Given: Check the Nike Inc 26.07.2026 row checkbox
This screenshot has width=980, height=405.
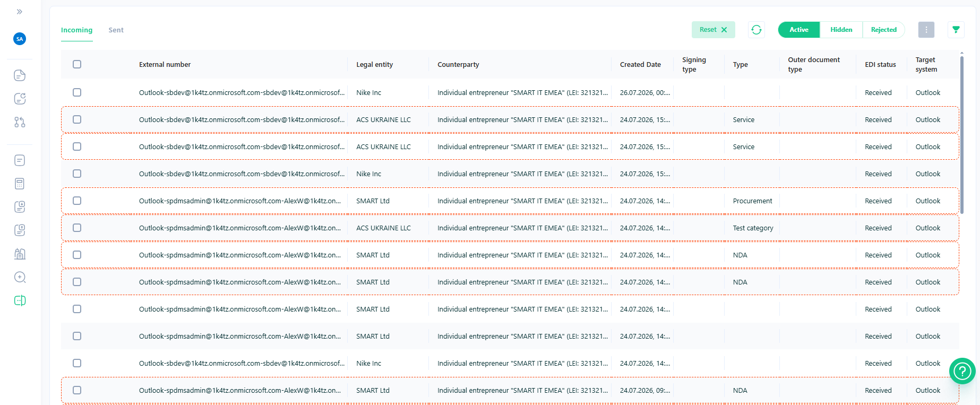Looking at the screenshot, I should tap(77, 92).
